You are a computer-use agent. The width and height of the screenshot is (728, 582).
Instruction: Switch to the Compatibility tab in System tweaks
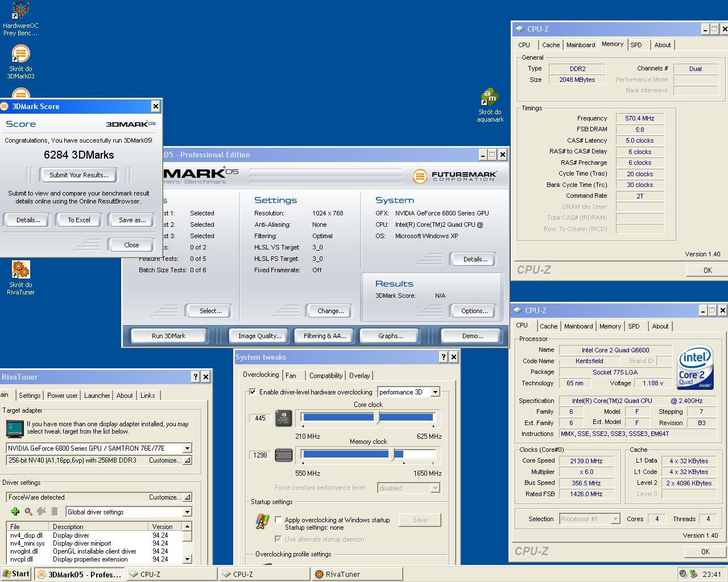tap(326, 375)
